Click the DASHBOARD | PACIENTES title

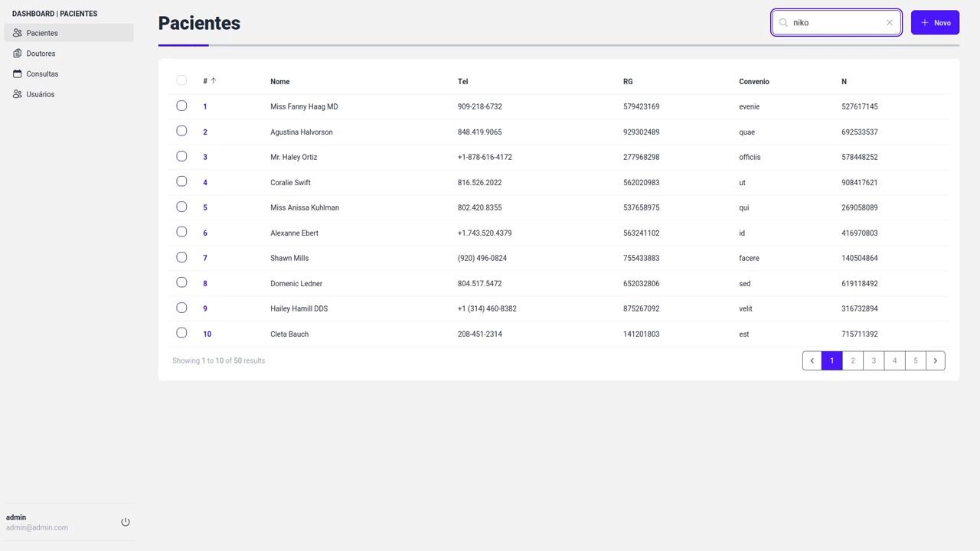tap(54, 14)
